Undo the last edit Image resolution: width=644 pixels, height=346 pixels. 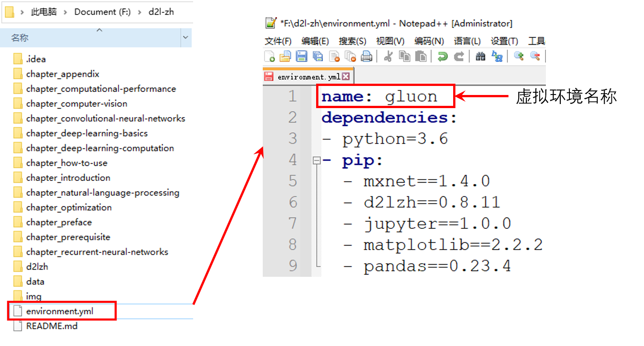tap(441, 56)
